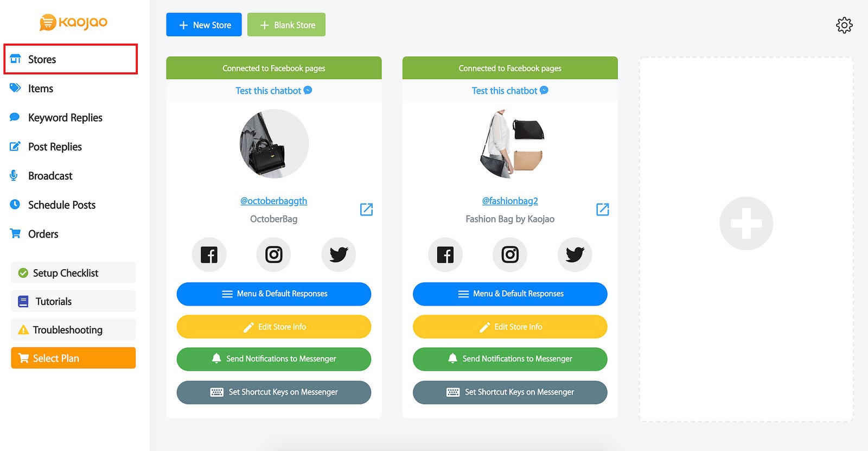Image resolution: width=868 pixels, height=451 pixels.
Task: Click the Blank Store button
Action: click(x=286, y=25)
